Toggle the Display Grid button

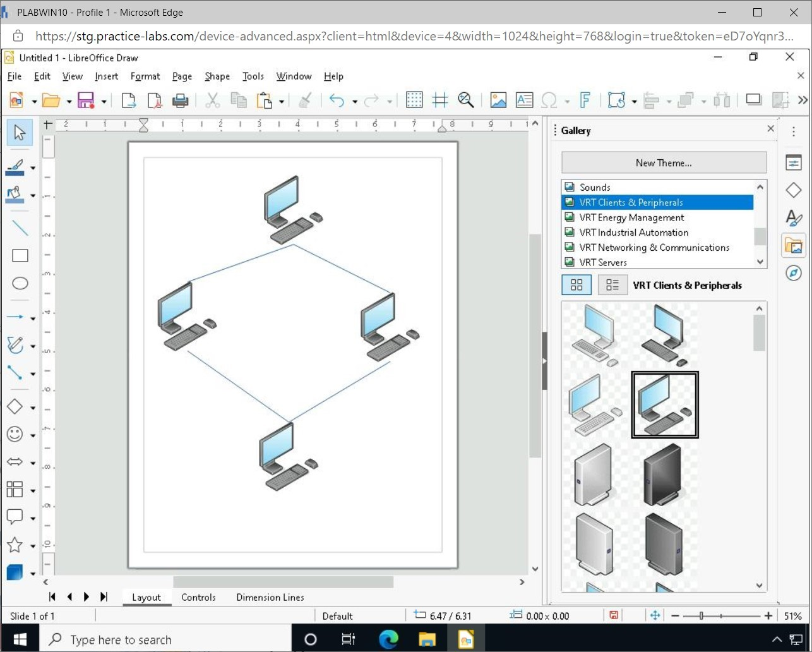[414, 100]
